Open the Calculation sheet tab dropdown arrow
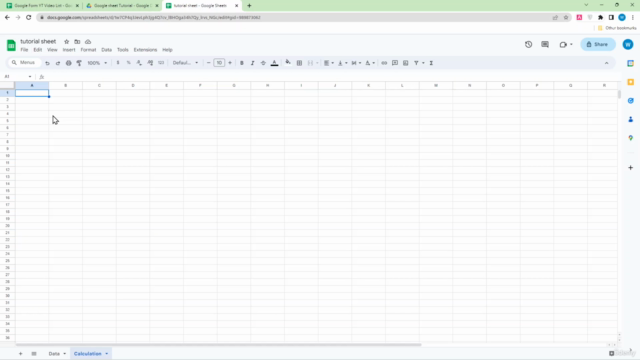This screenshot has height=360, width=640. (107, 353)
